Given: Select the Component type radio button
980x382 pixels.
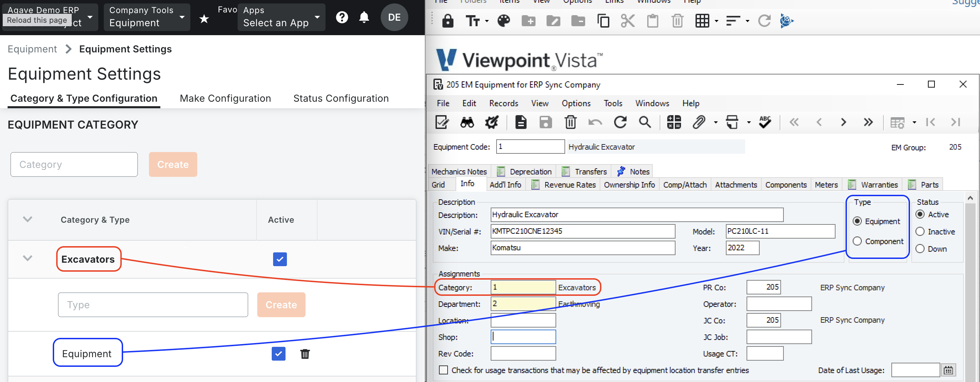Looking at the screenshot, I should pyautogui.click(x=857, y=241).
